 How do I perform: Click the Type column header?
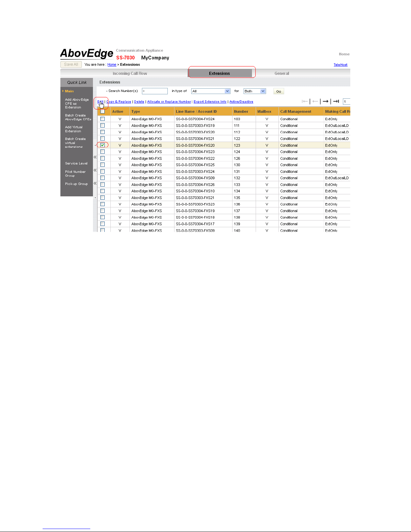(136, 111)
